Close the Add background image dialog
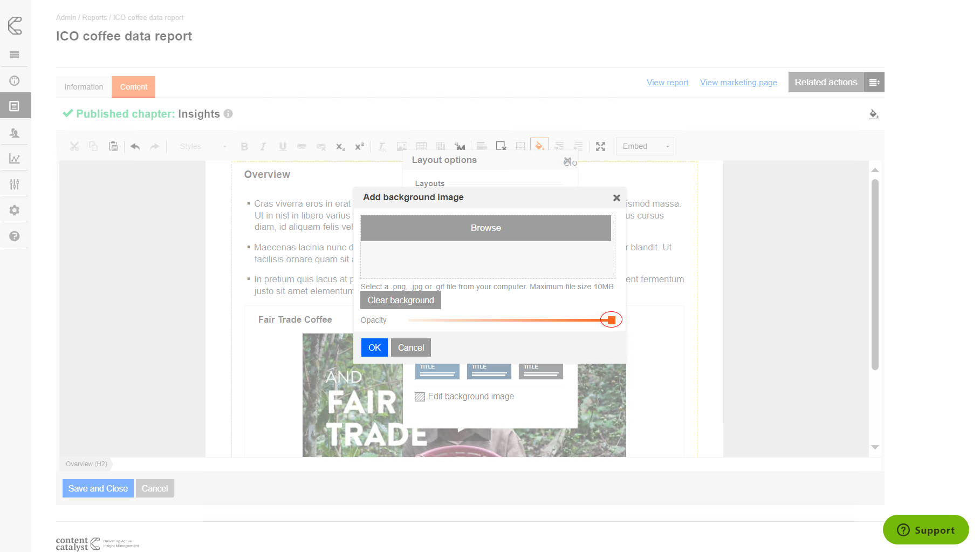Viewport: 980px width, 552px height. click(616, 198)
